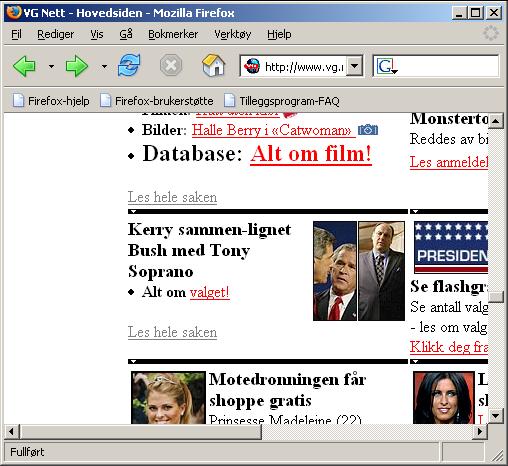Click Kerry sammen-lignet Bush headline
The height and width of the screenshot is (466, 508).
pos(209,250)
